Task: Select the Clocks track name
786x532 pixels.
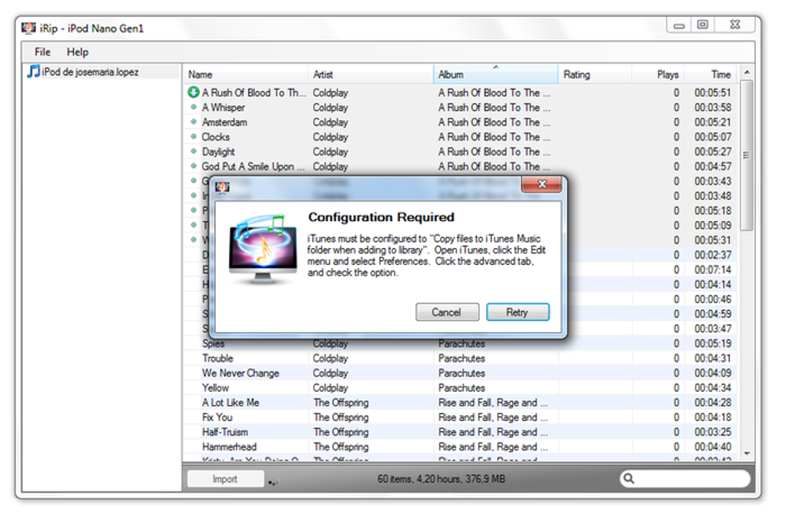Action: click(216, 137)
